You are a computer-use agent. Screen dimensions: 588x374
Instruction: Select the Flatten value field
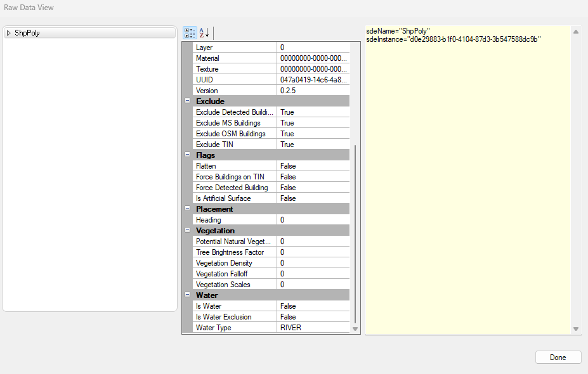313,166
